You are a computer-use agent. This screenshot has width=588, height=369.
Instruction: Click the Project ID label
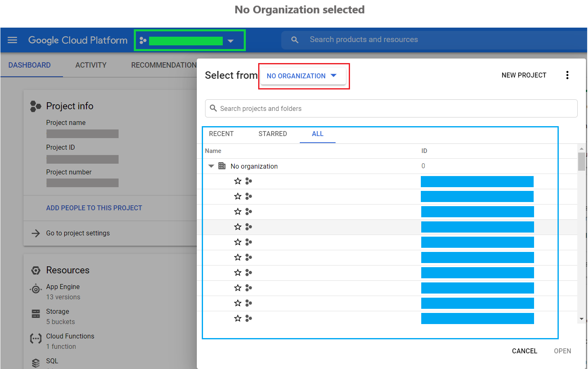tap(61, 147)
